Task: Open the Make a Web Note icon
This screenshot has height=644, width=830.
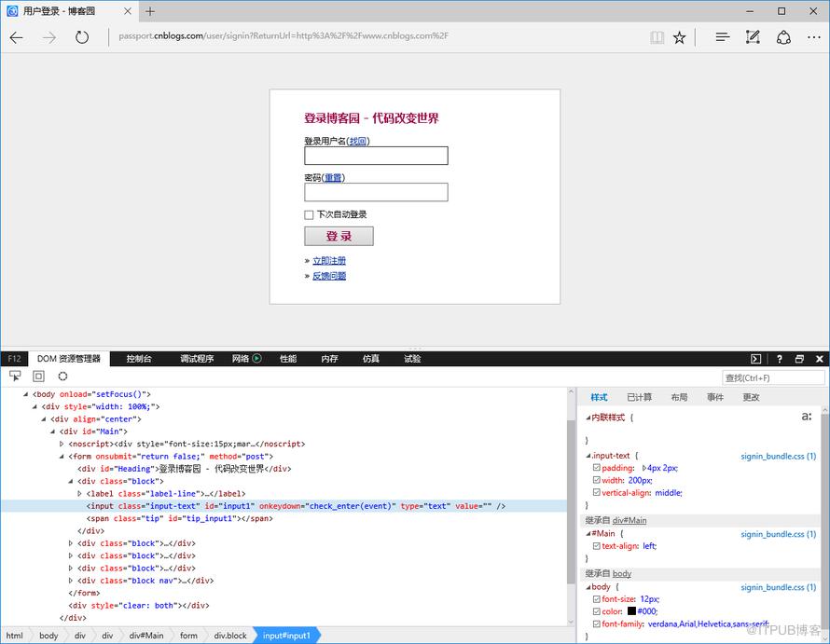Action: (753, 37)
